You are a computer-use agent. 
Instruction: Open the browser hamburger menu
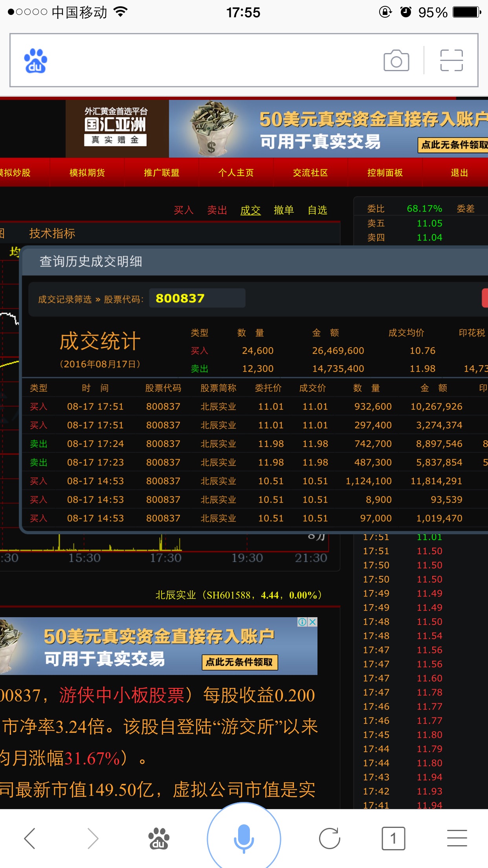(457, 838)
